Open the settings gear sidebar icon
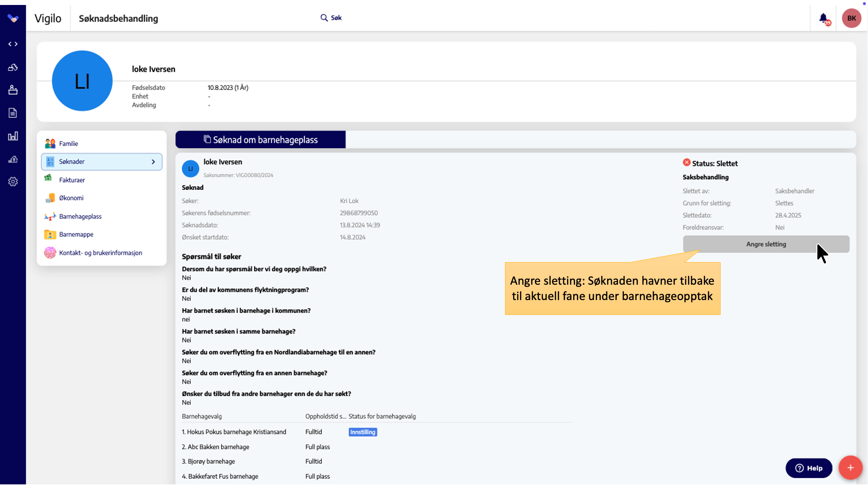 point(13,182)
